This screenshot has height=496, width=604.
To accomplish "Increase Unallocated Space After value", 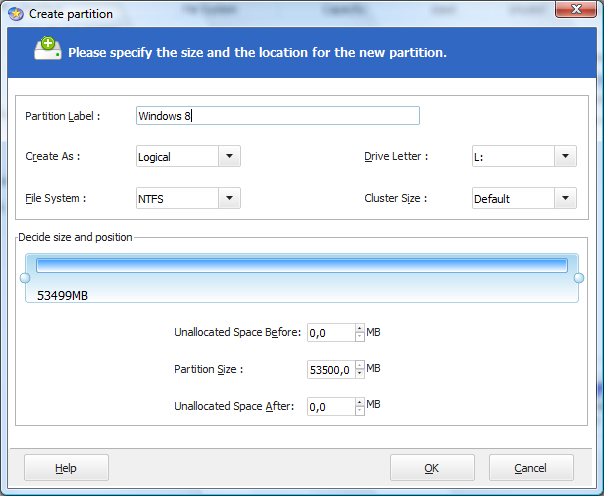I will [x=359, y=402].
